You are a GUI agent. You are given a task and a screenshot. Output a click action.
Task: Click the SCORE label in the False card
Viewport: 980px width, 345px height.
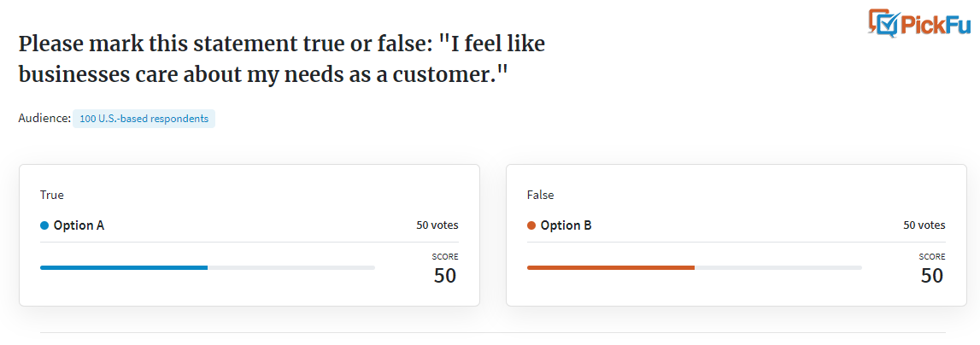932,256
